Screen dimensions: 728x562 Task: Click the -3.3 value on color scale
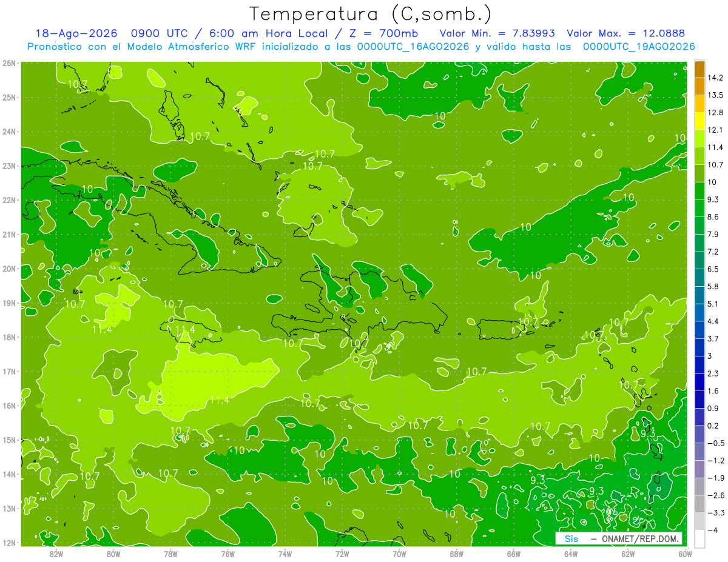(715, 512)
